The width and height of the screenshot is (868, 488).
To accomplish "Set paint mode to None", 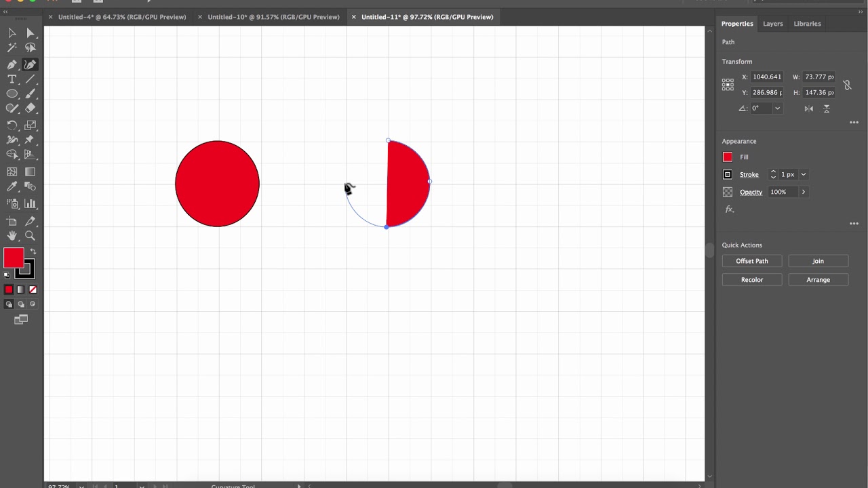I will pos(33,289).
